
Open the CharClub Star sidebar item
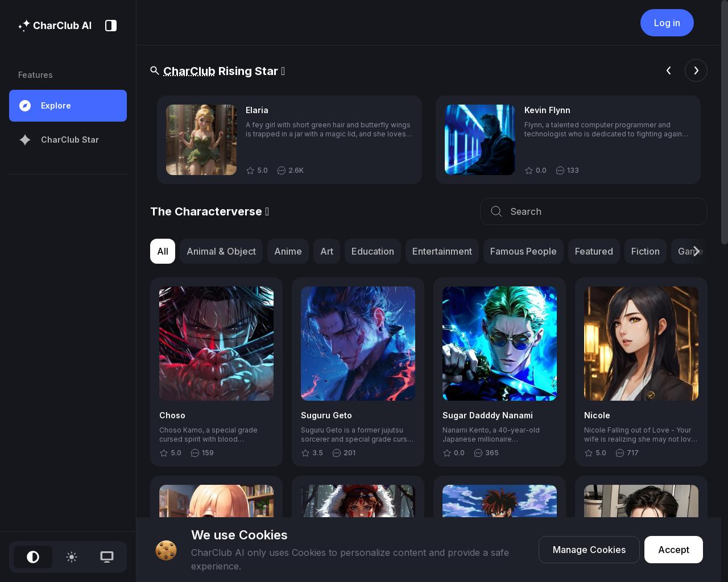pos(68,140)
